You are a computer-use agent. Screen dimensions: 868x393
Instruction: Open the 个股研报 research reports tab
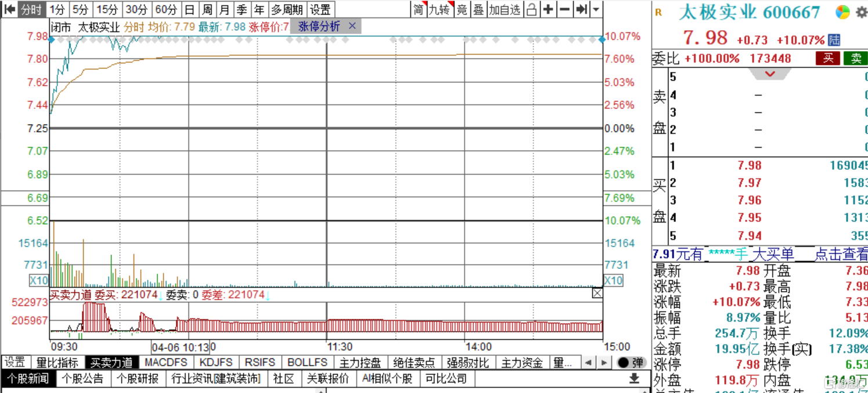pos(138,379)
